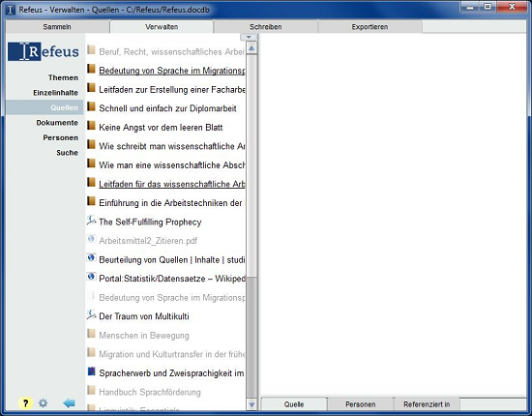The height and width of the screenshot is (416, 532).
Task: Click the PDF icon of 'Der Traum von Multikulti'
Action: click(91, 314)
